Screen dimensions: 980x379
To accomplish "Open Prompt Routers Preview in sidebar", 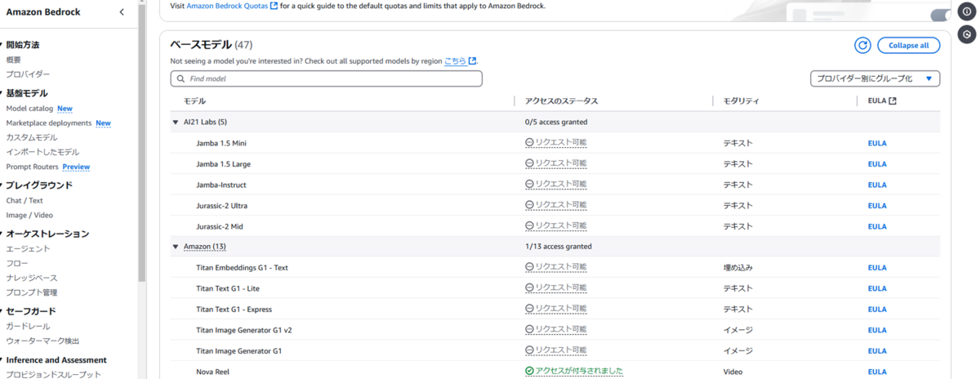I will (47, 167).
